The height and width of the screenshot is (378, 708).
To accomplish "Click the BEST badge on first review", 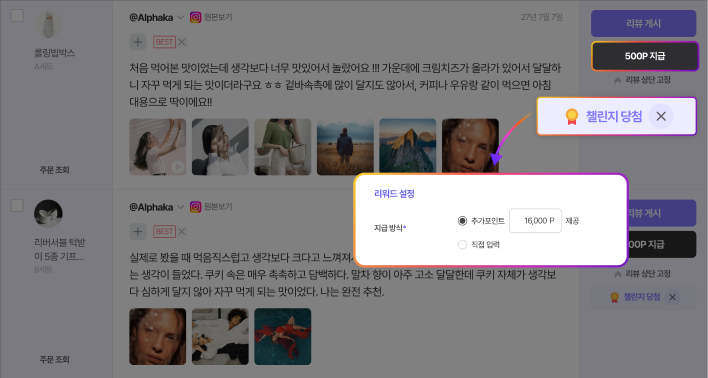I will tap(164, 42).
